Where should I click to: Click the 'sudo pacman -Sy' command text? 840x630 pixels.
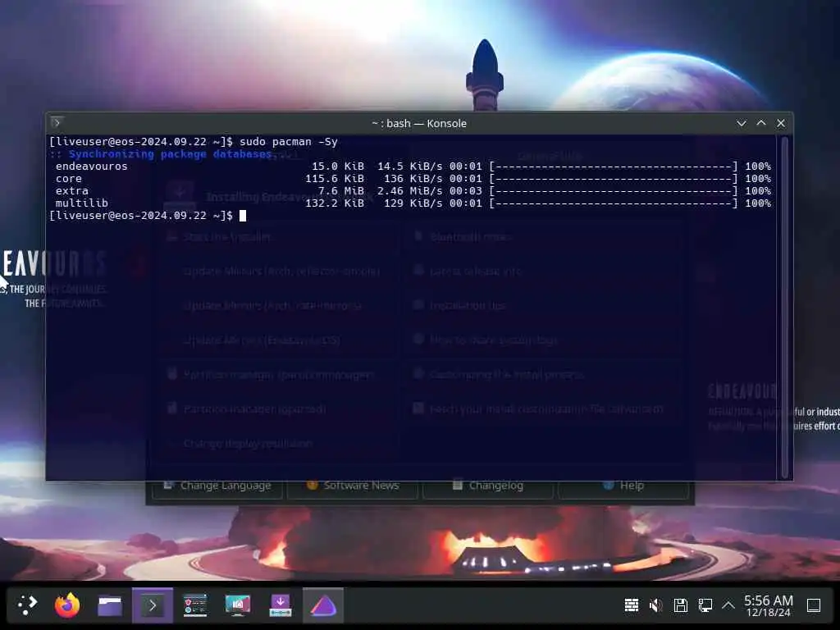(x=289, y=142)
